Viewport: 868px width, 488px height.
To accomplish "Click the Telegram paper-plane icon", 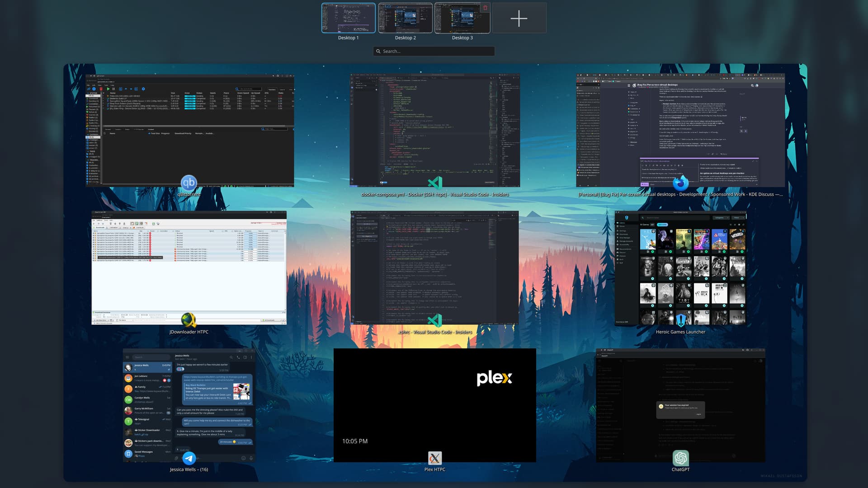I will (x=189, y=458).
